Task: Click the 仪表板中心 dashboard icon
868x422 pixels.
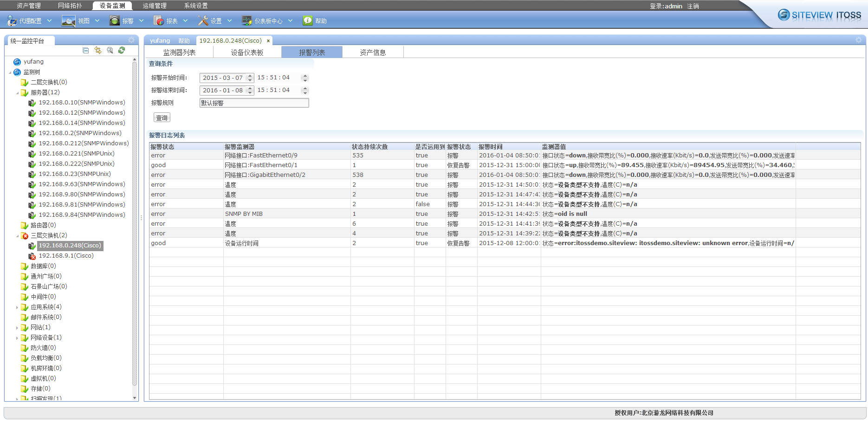Action: click(247, 21)
